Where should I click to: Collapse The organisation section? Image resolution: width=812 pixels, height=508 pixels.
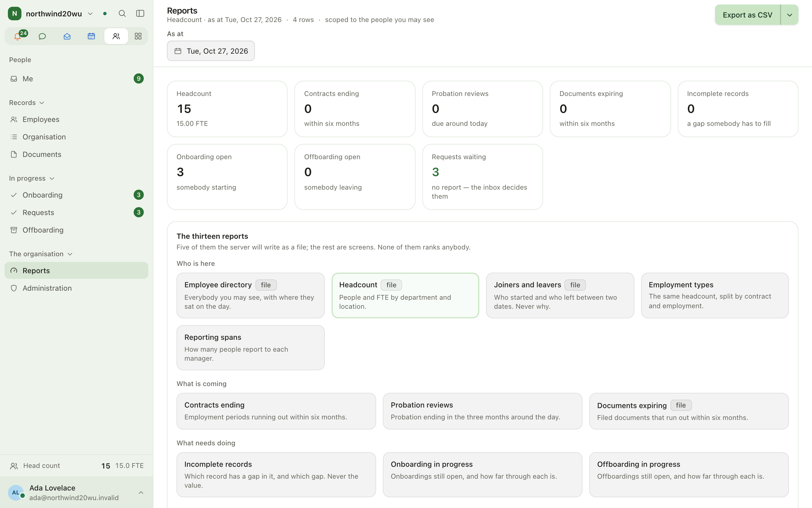pos(41,254)
